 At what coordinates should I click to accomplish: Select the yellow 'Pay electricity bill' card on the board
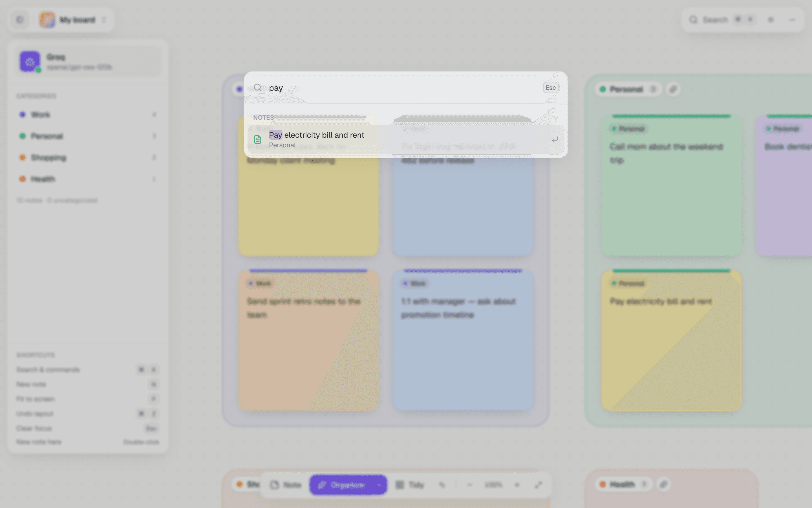(671, 340)
